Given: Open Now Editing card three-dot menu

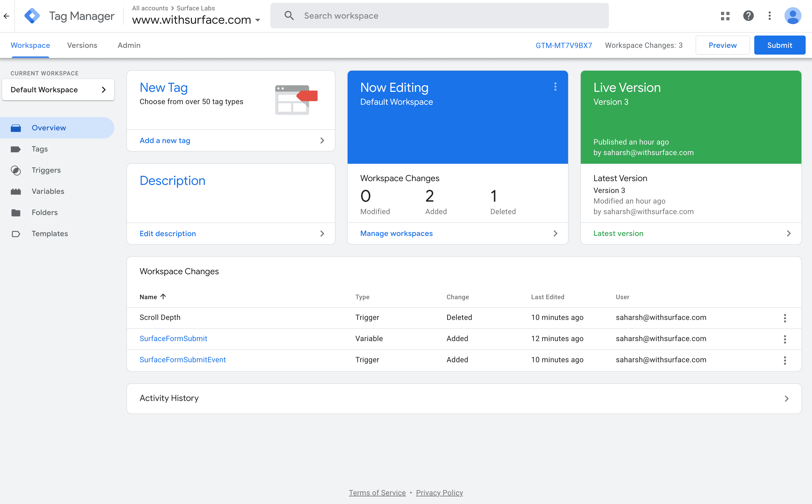Looking at the screenshot, I should tap(555, 87).
